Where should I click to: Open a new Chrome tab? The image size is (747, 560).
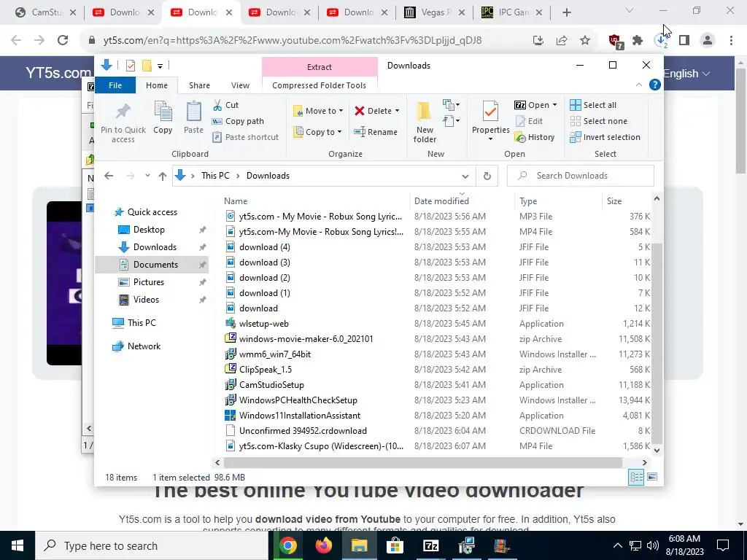(x=566, y=12)
